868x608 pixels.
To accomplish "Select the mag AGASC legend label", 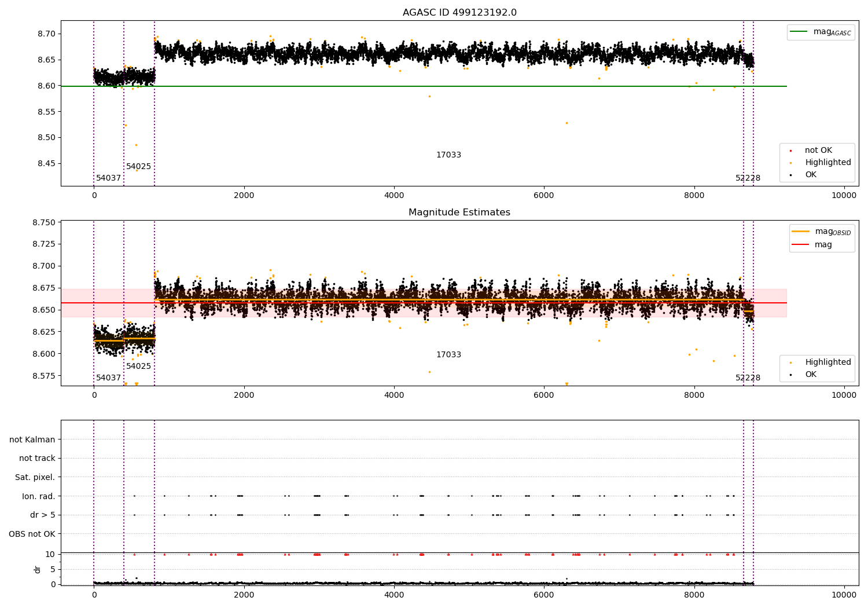I will pos(832,32).
